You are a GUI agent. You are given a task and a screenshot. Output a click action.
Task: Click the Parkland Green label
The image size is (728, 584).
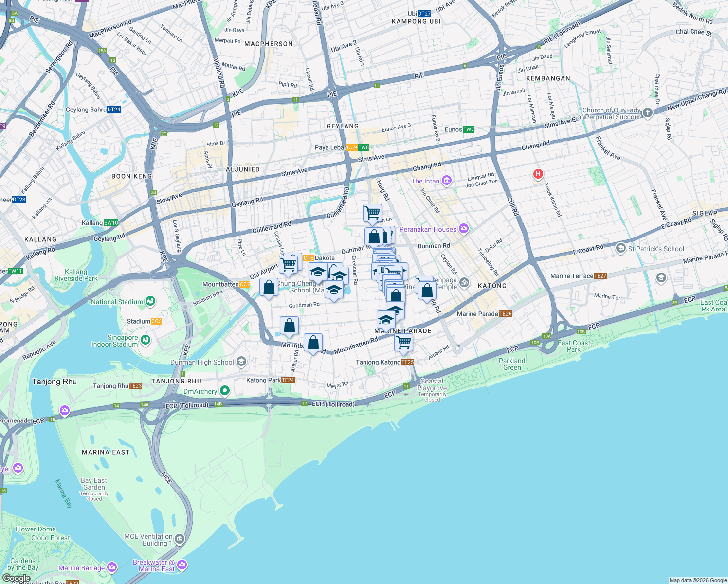click(x=512, y=364)
